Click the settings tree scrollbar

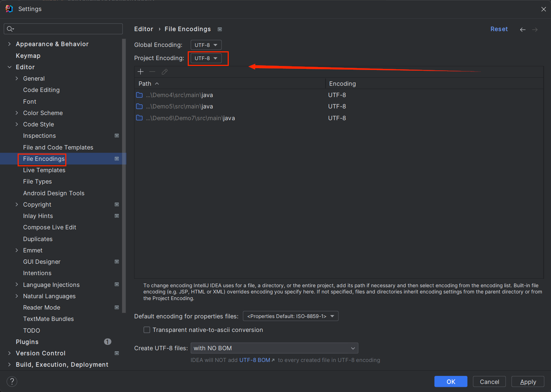coord(124,176)
